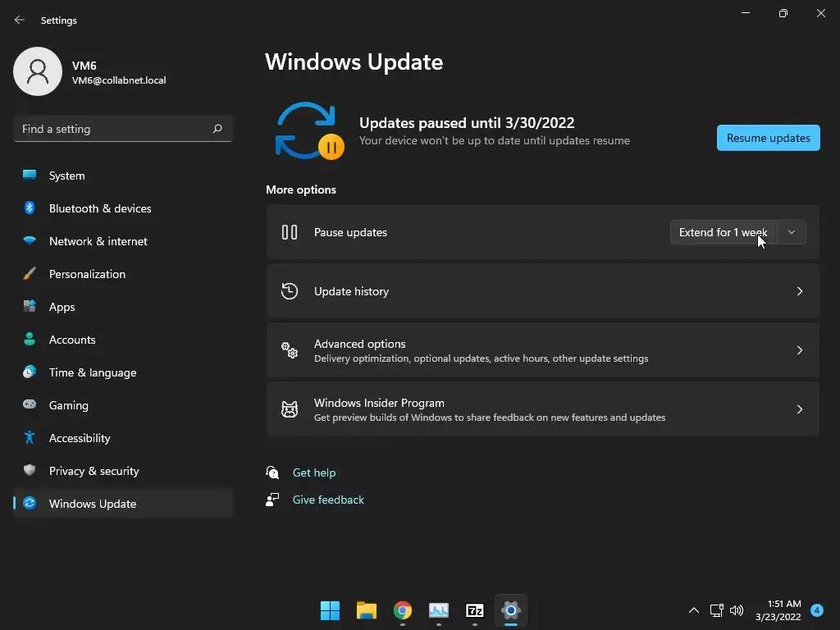Open the notification badge showing 4
Viewport: 840px width, 630px height.
816,610
